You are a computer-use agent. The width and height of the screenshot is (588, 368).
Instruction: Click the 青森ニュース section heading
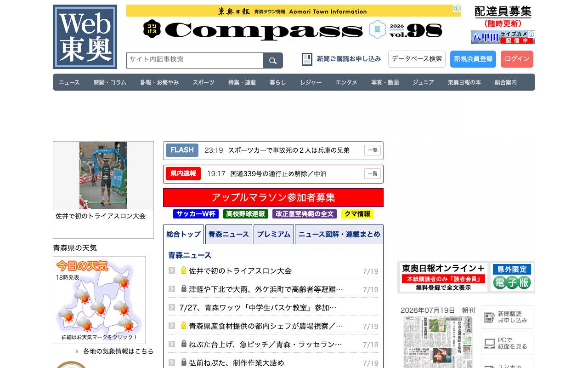click(190, 255)
